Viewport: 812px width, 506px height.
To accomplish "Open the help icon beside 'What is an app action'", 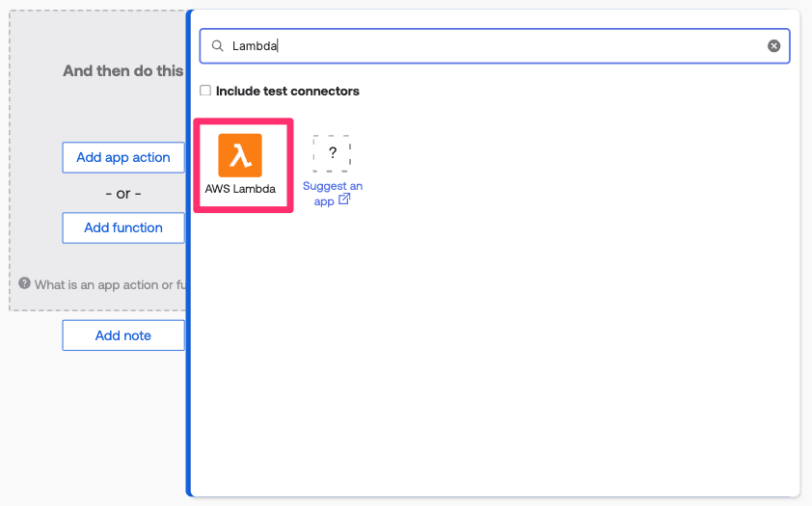I will click(x=24, y=283).
